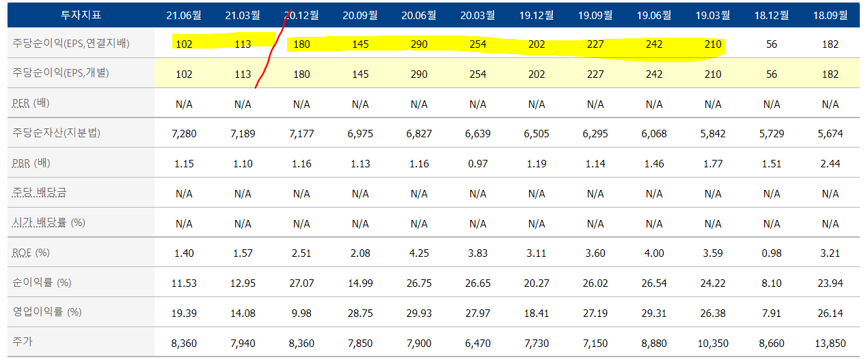Click the 254 value in EPS 개별 row
This screenshot has height=362, width=868.
[x=478, y=74]
